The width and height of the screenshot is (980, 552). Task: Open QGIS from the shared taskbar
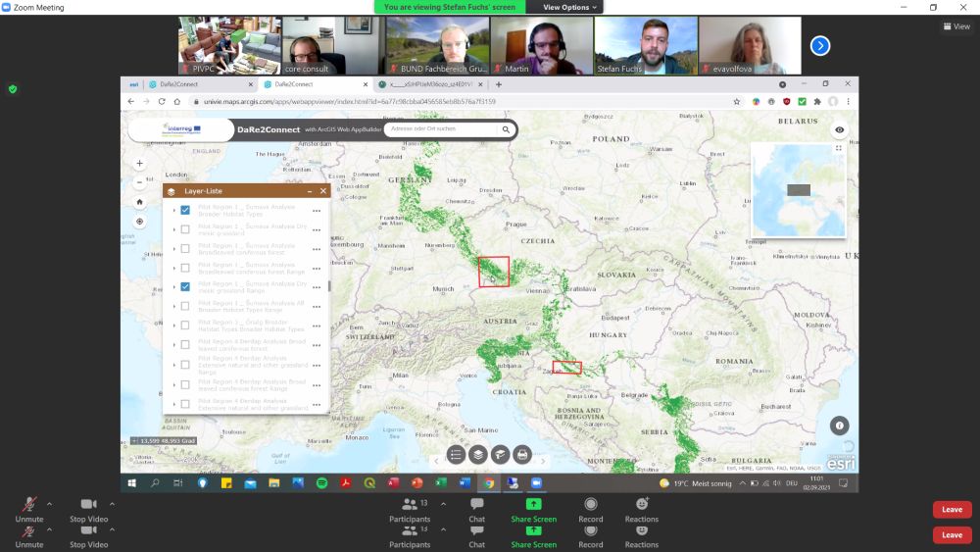click(369, 482)
